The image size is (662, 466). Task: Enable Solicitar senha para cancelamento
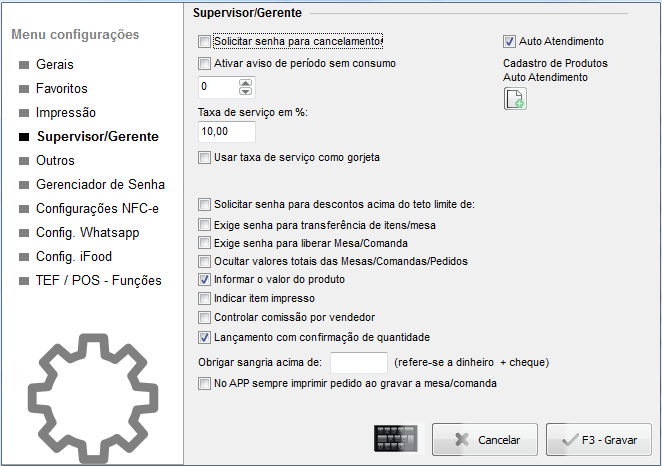(x=204, y=41)
